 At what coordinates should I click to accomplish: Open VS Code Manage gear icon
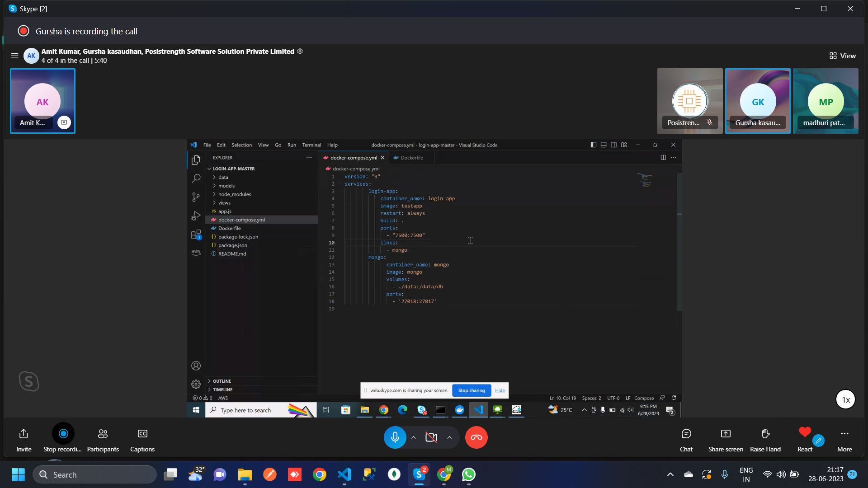[196, 384]
